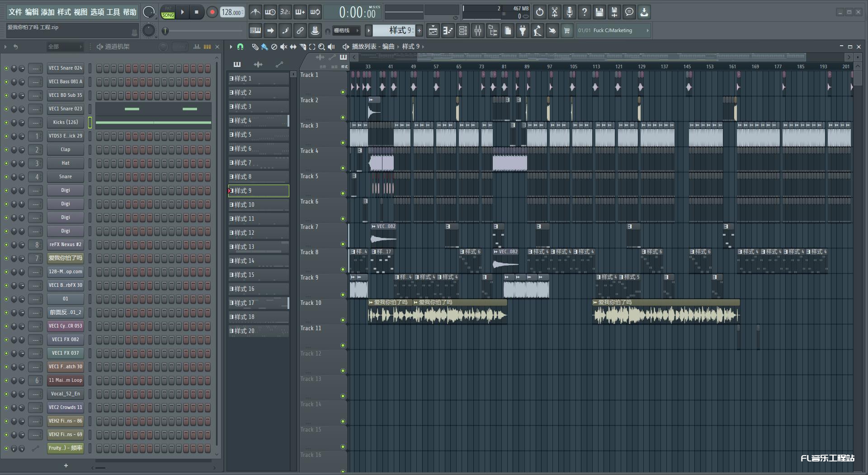The height and width of the screenshot is (475, 868).
Task: Toggle wait for input before recording
Action: (270, 12)
